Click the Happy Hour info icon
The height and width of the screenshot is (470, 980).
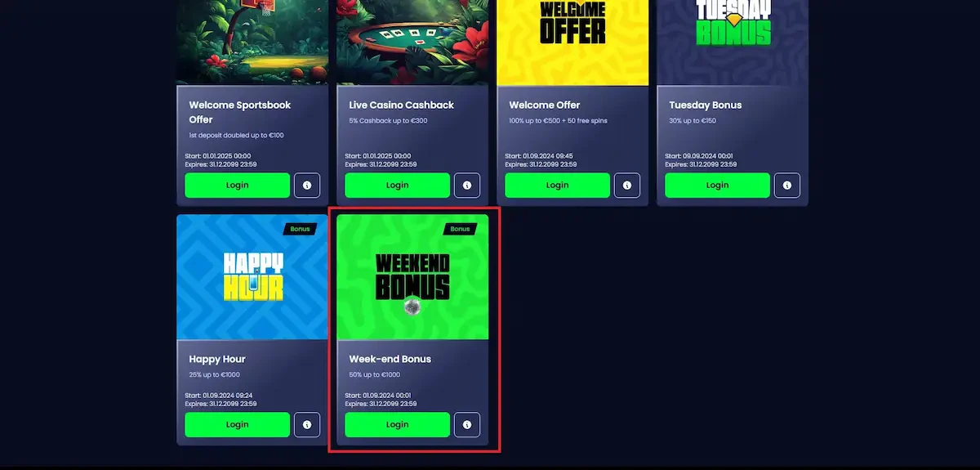tap(307, 425)
